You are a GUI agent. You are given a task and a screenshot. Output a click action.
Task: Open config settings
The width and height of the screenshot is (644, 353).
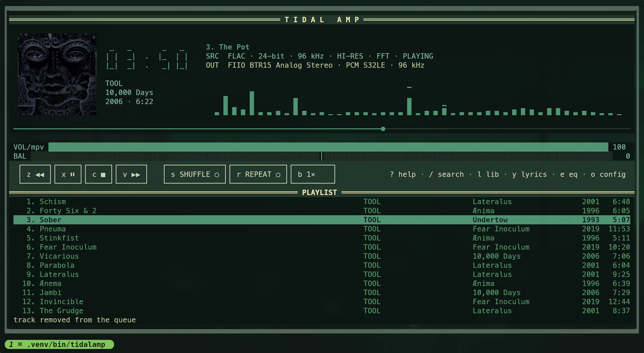[x=608, y=174]
